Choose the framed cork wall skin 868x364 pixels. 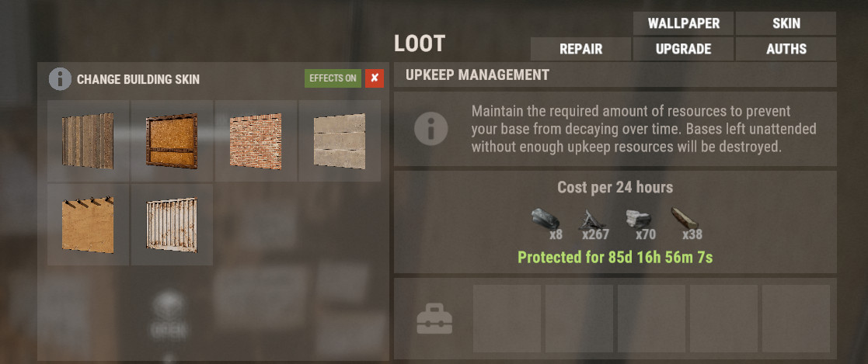tap(173, 141)
